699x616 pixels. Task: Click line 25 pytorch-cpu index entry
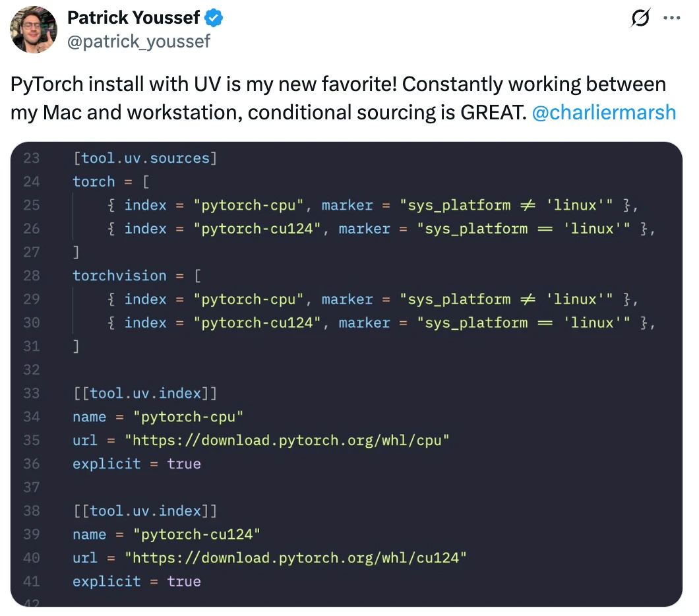pyautogui.click(x=373, y=206)
